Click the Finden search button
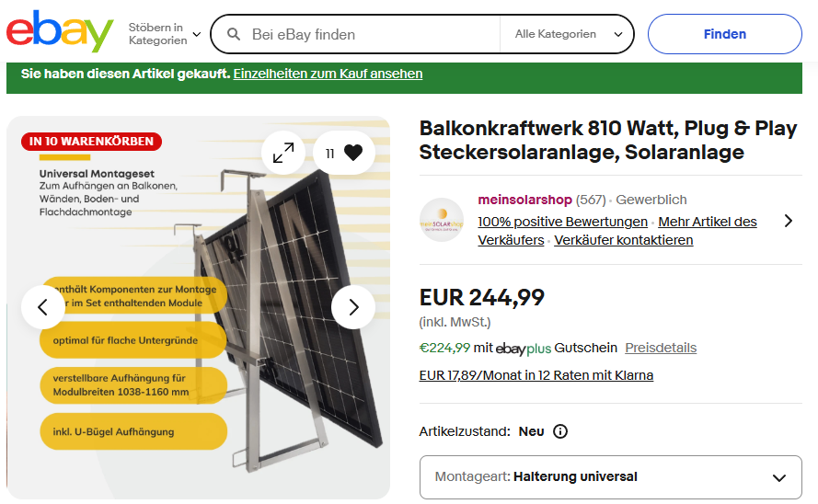 724,34
